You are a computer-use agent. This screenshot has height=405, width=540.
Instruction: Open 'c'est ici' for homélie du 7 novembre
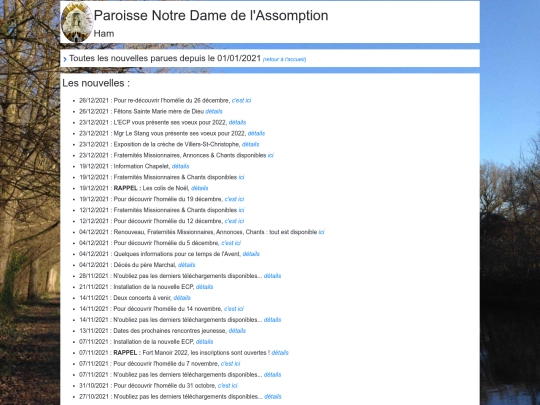click(x=230, y=364)
